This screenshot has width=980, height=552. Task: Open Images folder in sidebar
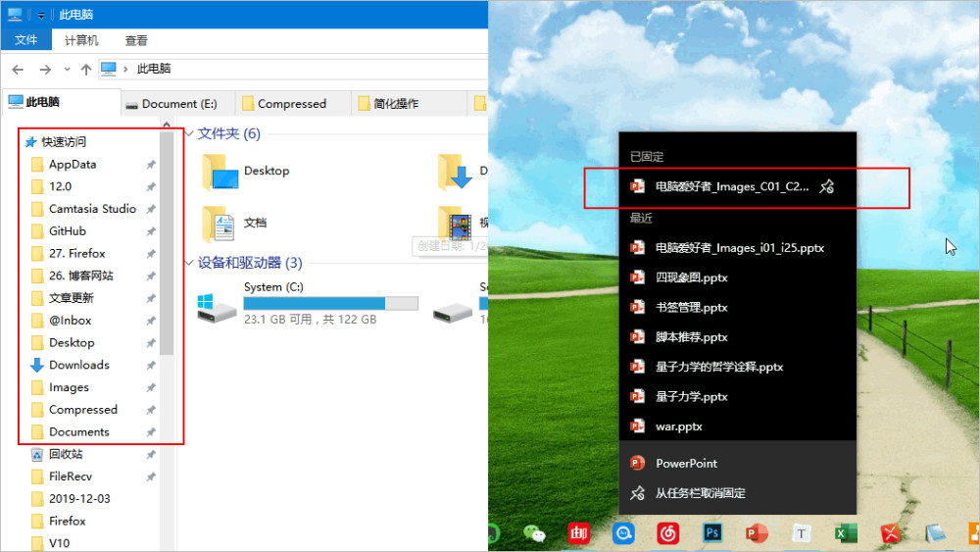(x=69, y=387)
